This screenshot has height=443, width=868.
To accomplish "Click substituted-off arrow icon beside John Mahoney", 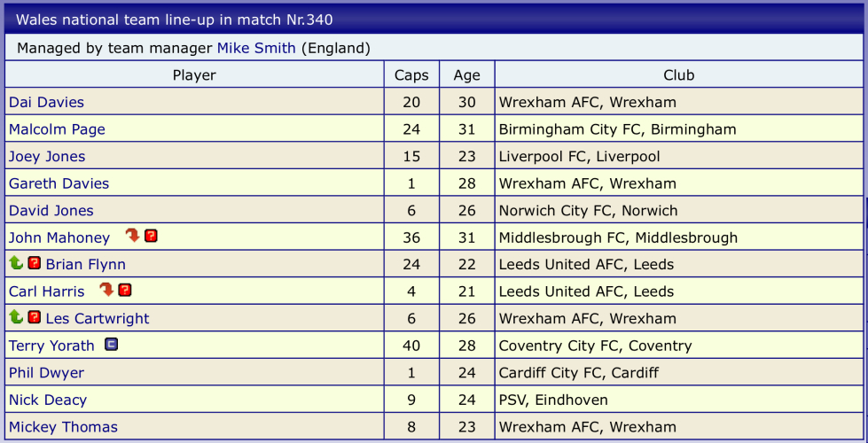I will click(x=133, y=236).
